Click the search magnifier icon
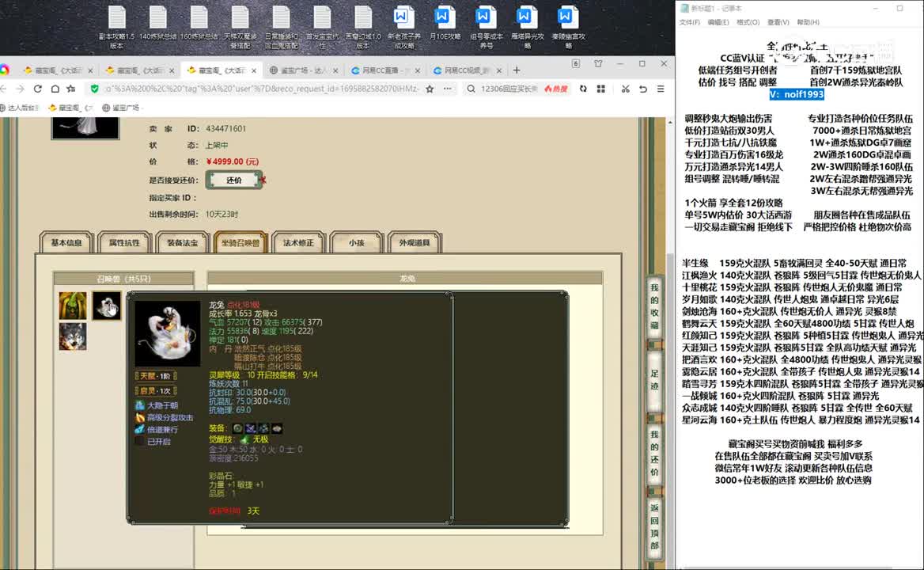The width and height of the screenshot is (924, 570). point(471,89)
